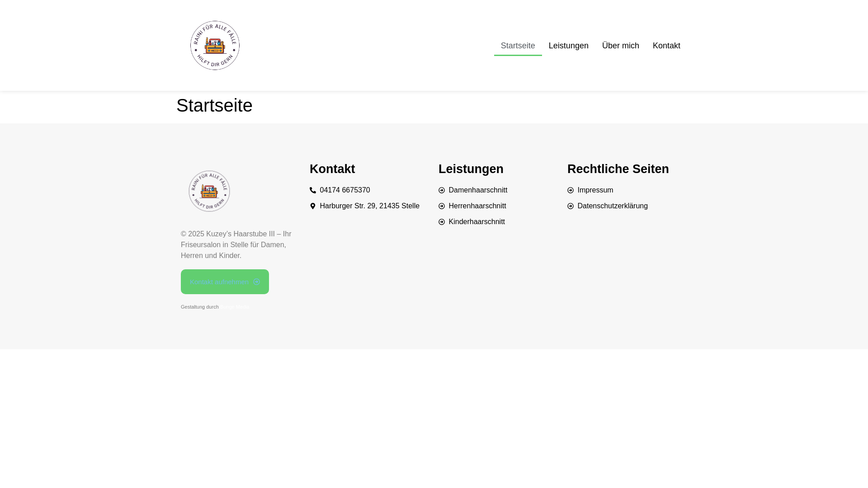Viewport: 868px width, 488px height.
Task: Open the Herrenhaarschnitt link
Action: [x=477, y=206]
